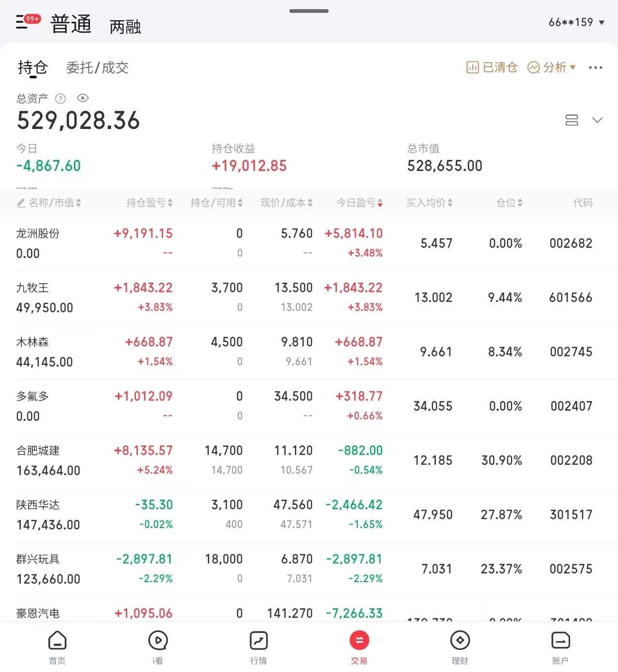Open the 分析 analysis dropdown

pos(552,68)
